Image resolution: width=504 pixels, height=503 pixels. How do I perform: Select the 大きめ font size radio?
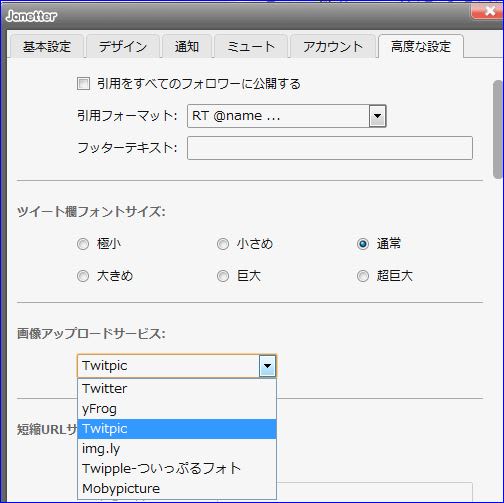click(83, 276)
